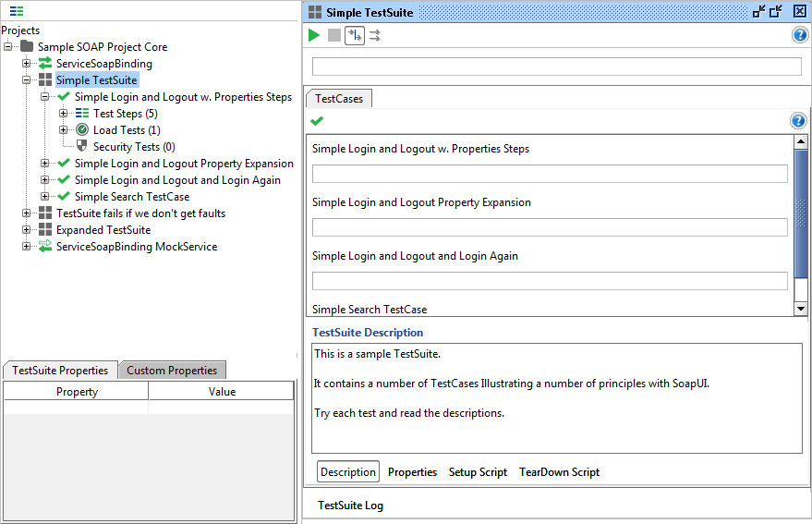812x524 pixels.
Task: Click checkmark icon of Properties Steps testcase
Action: click(64, 96)
